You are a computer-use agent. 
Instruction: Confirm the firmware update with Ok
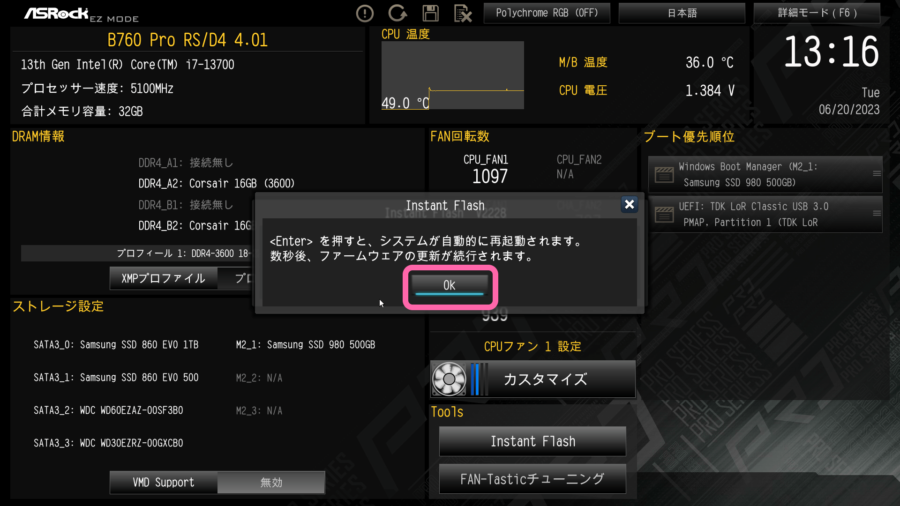click(x=449, y=285)
